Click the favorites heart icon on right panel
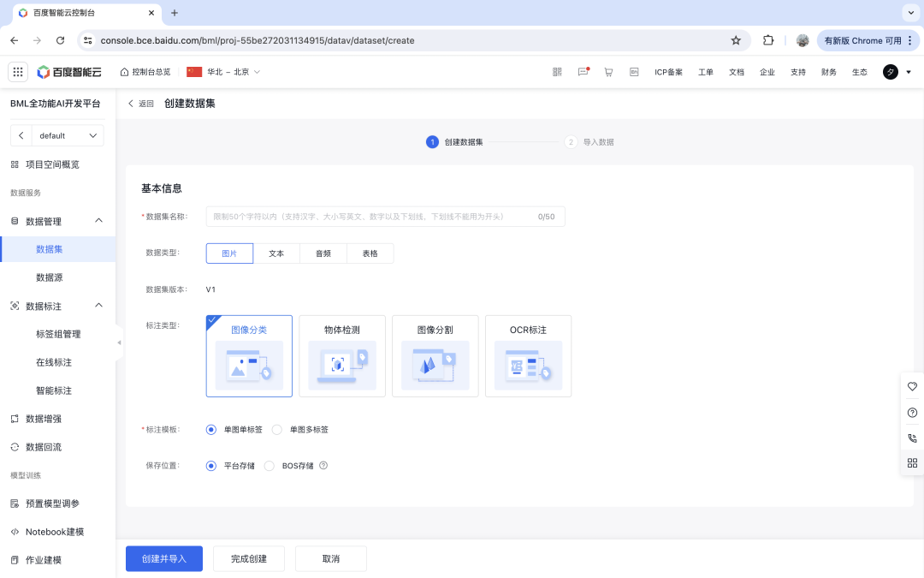Screen dimensions: 924x578 pyautogui.click(x=912, y=386)
